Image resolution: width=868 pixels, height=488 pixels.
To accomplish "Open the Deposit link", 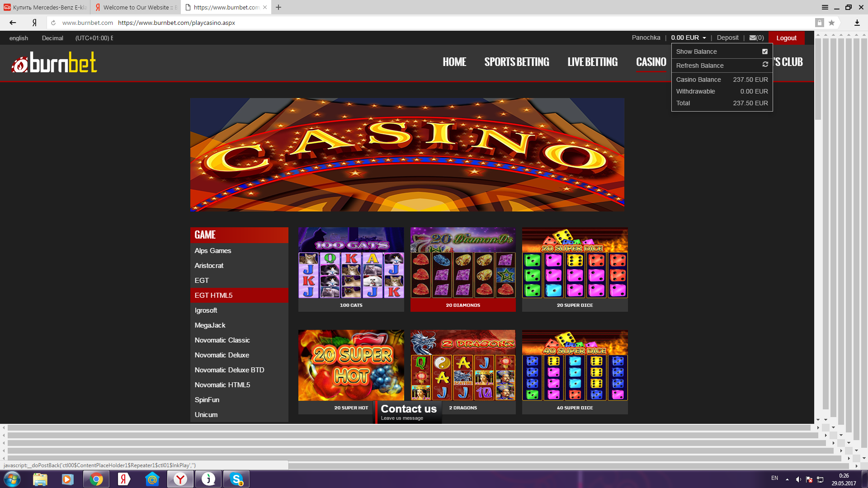I will [727, 38].
